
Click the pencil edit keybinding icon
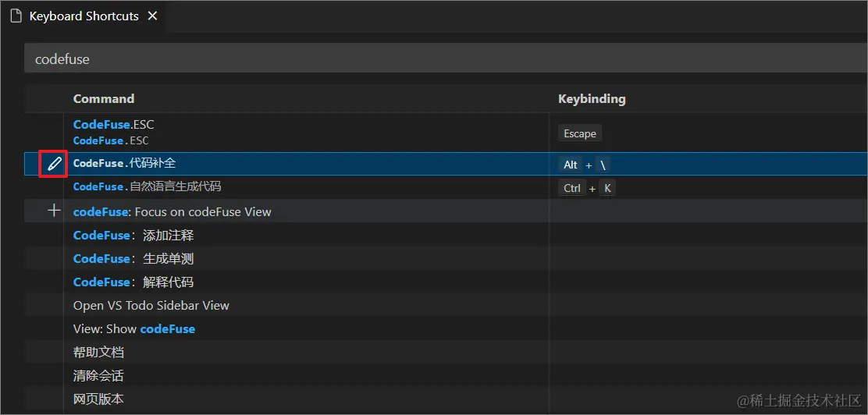[54, 164]
